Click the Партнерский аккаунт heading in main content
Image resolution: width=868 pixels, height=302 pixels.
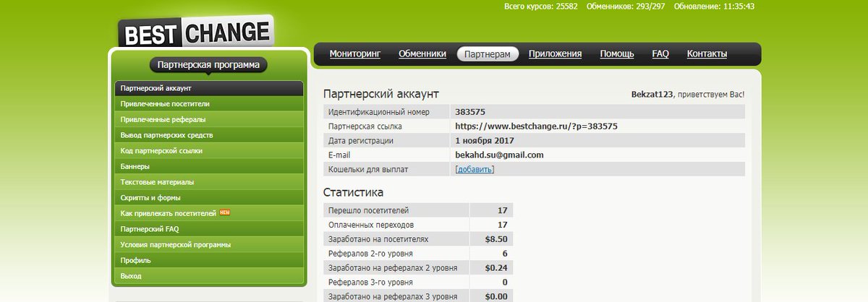[x=381, y=94]
